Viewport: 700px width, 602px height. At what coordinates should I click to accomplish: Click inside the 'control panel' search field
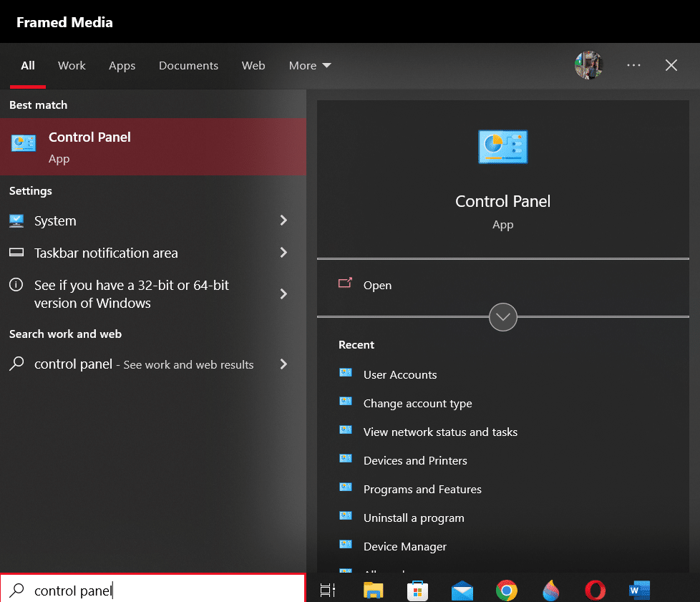tap(152, 588)
